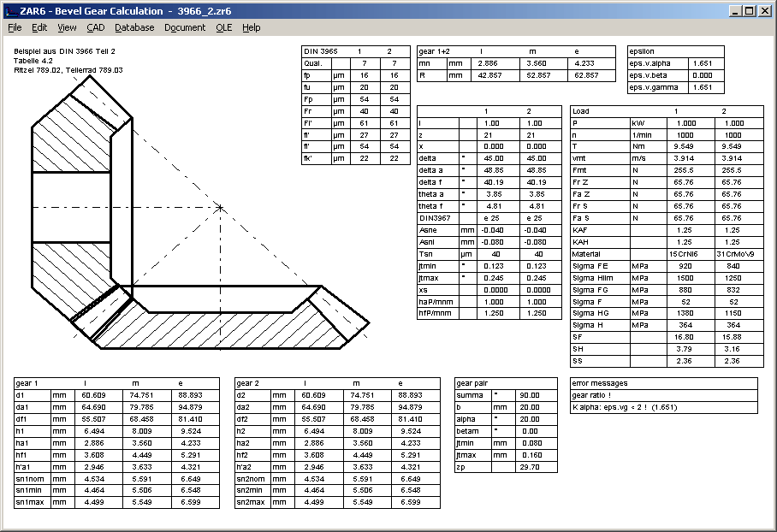Viewport: 777px width, 532px height.
Task: Open the OLE menu
Action: 223,27
